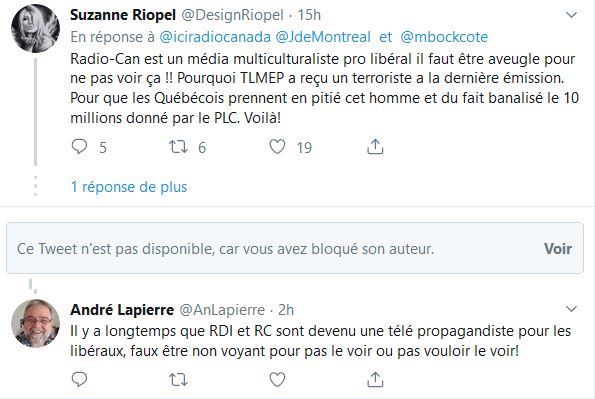The width and height of the screenshot is (595, 399).
Task: Open options chevron on André Lapierre's tweet
Action: click(x=571, y=309)
